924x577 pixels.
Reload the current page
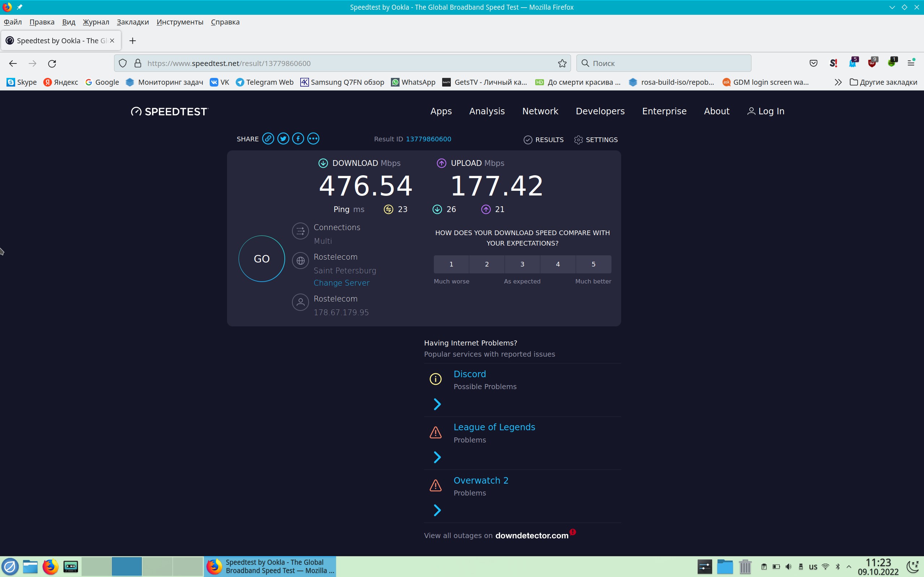(52, 63)
